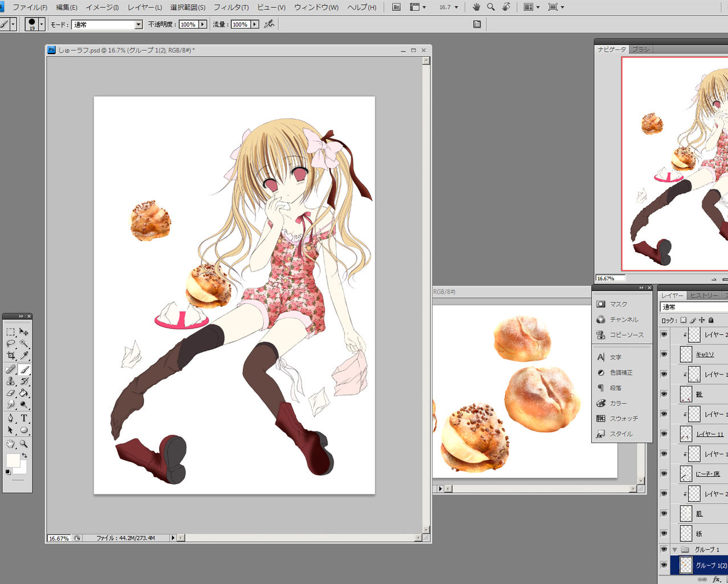Open the フィルタ menu
728x584 pixels.
pos(231,7)
